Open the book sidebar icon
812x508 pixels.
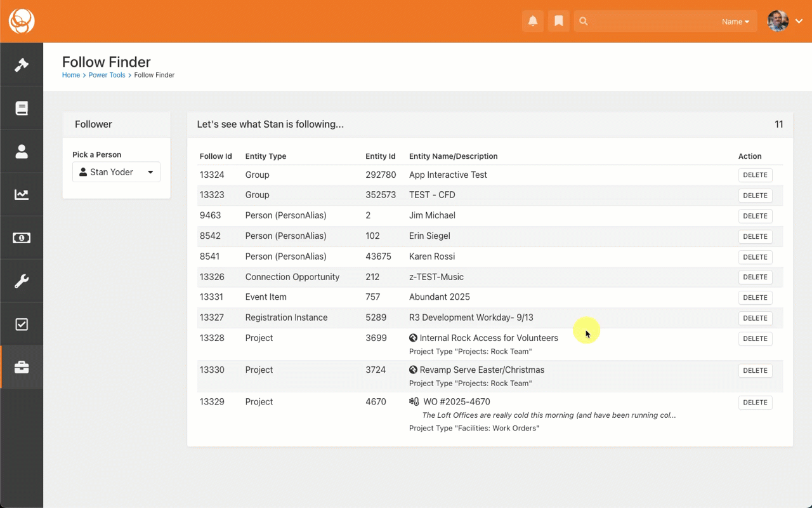point(22,108)
